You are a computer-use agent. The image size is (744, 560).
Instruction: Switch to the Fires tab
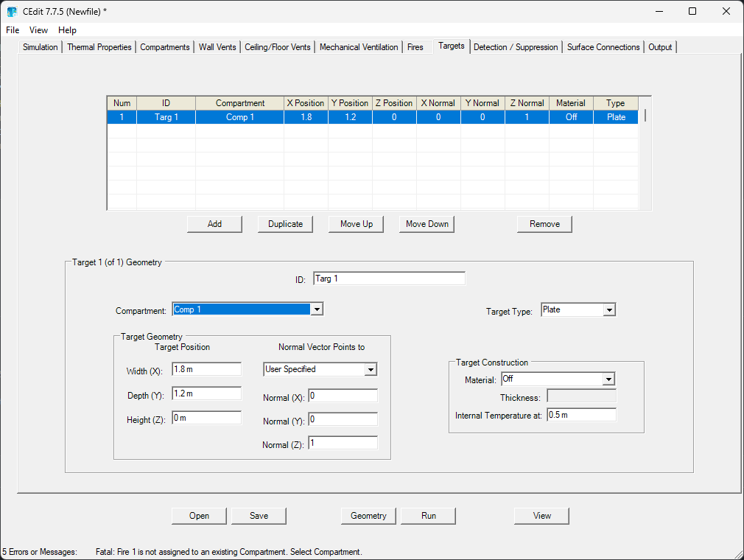coord(415,47)
